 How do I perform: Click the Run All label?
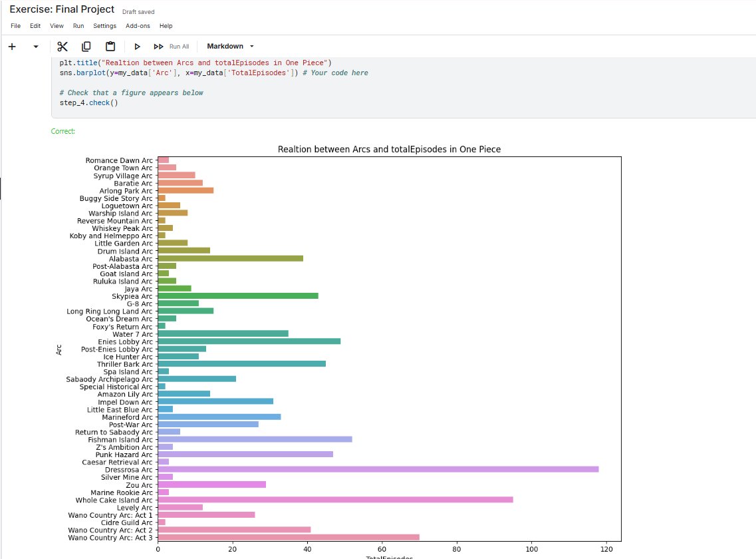pyautogui.click(x=180, y=47)
